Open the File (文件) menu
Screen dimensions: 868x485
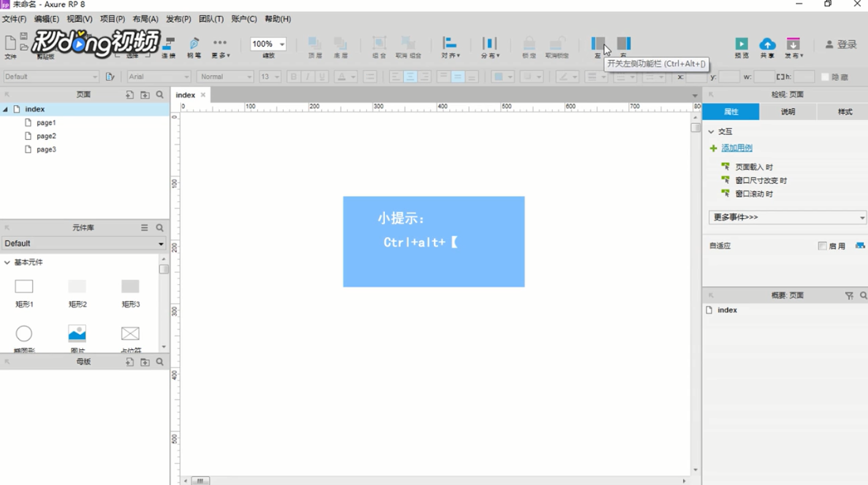coord(14,19)
